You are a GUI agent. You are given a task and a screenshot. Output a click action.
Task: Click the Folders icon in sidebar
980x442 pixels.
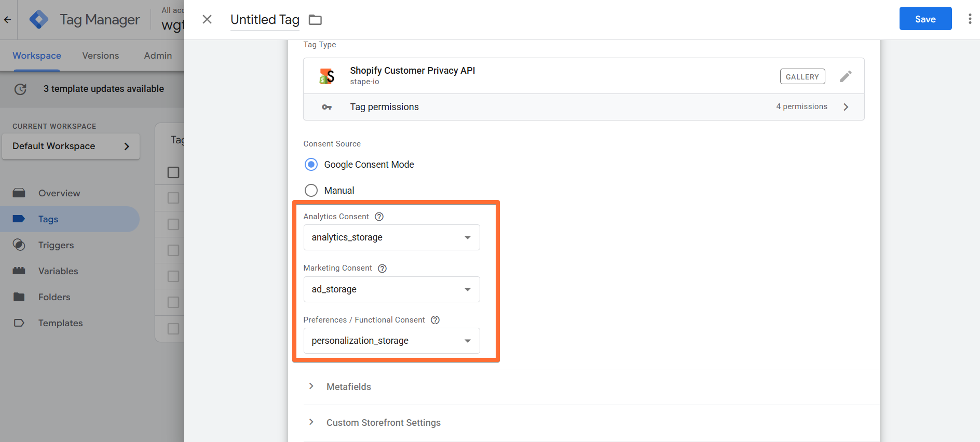coord(19,297)
